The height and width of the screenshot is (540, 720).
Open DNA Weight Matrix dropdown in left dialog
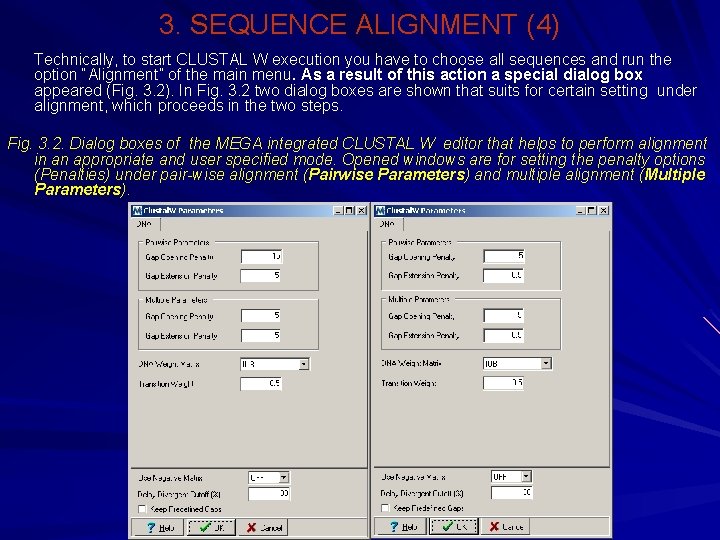click(304, 365)
